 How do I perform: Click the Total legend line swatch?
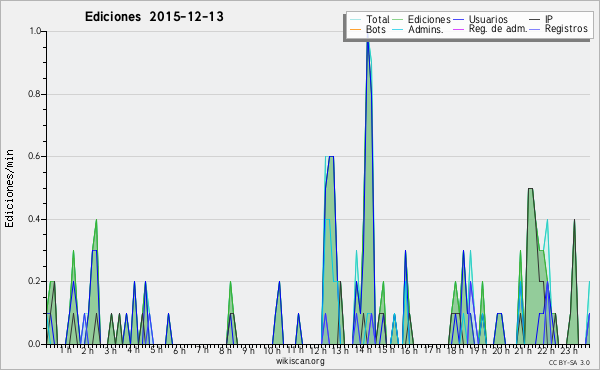[x=355, y=20]
